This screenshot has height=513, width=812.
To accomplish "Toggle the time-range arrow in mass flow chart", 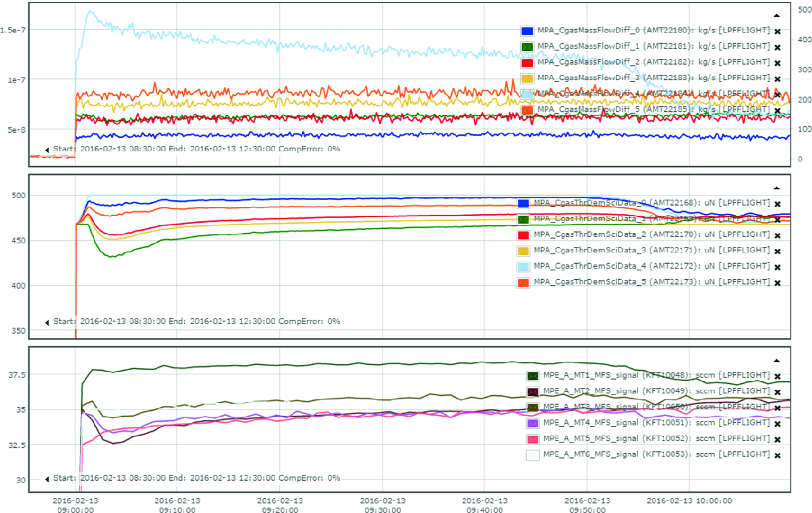I will tap(47, 150).
